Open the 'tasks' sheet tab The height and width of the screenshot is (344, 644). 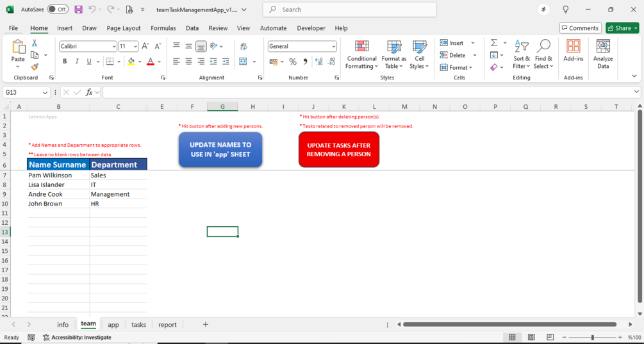139,325
